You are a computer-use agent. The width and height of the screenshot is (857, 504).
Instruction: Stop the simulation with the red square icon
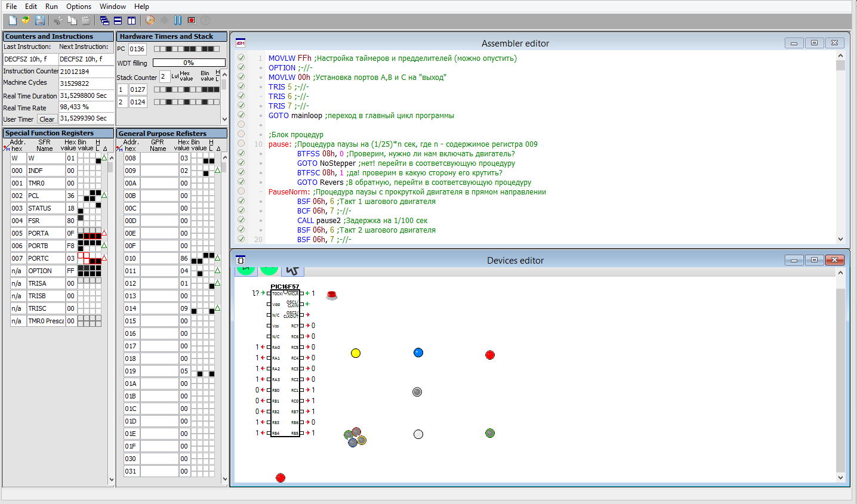pyautogui.click(x=192, y=20)
